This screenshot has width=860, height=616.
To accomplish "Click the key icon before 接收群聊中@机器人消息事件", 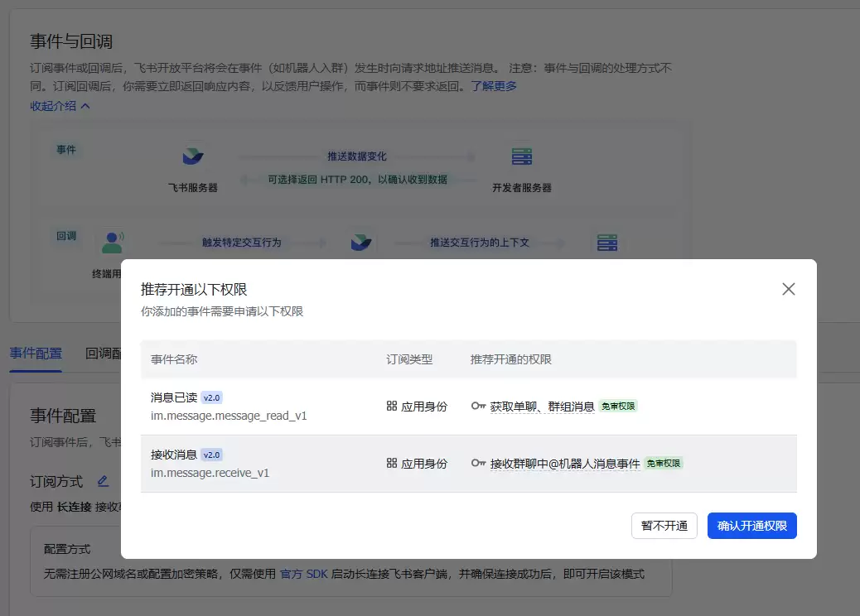I will coord(478,463).
